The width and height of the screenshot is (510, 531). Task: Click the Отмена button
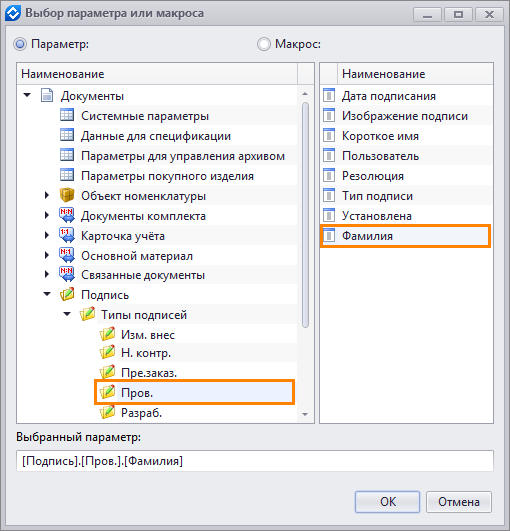pyautogui.click(x=459, y=502)
